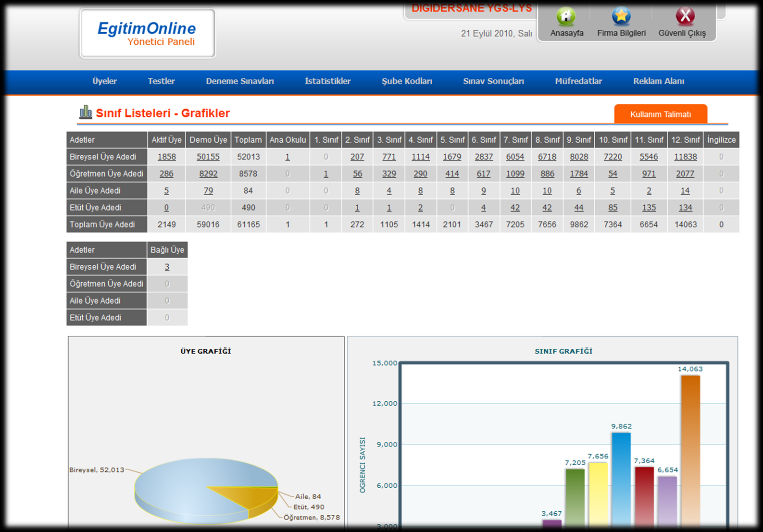Open the Reklam Alanı menu
The width and height of the screenshot is (763, 532).
point(659,81)
